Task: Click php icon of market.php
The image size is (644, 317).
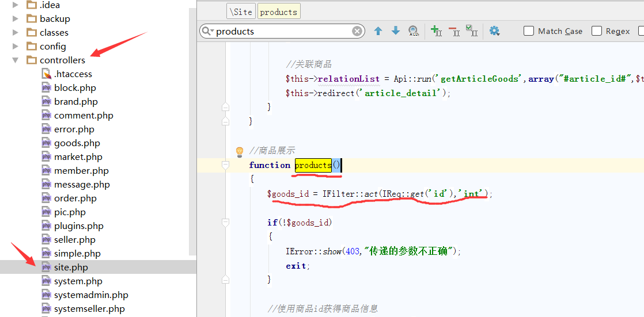Action: 47,156
